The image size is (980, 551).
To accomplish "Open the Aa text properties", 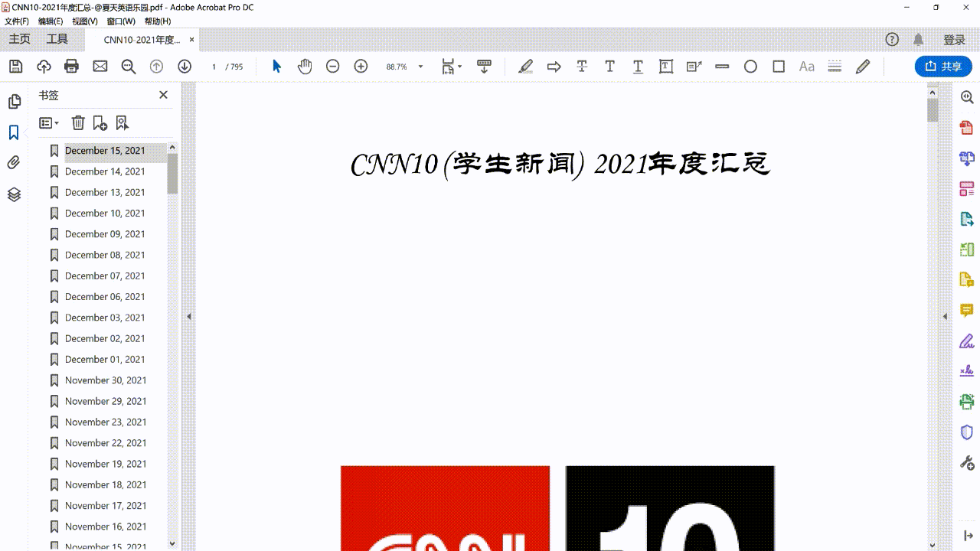I will 807,67.
